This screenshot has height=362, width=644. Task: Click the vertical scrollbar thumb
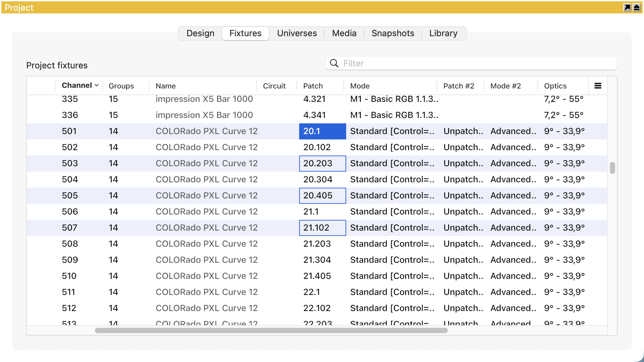tap(612, 168)
